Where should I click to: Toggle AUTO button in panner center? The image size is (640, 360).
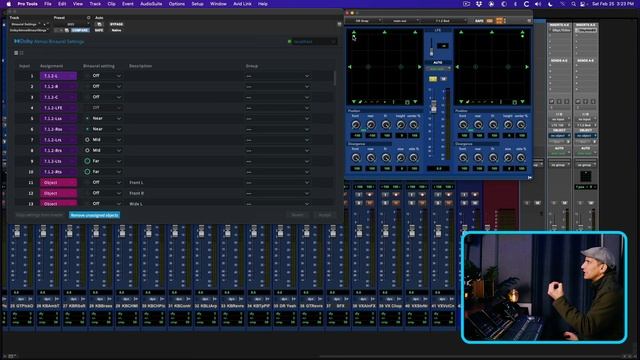438,62
